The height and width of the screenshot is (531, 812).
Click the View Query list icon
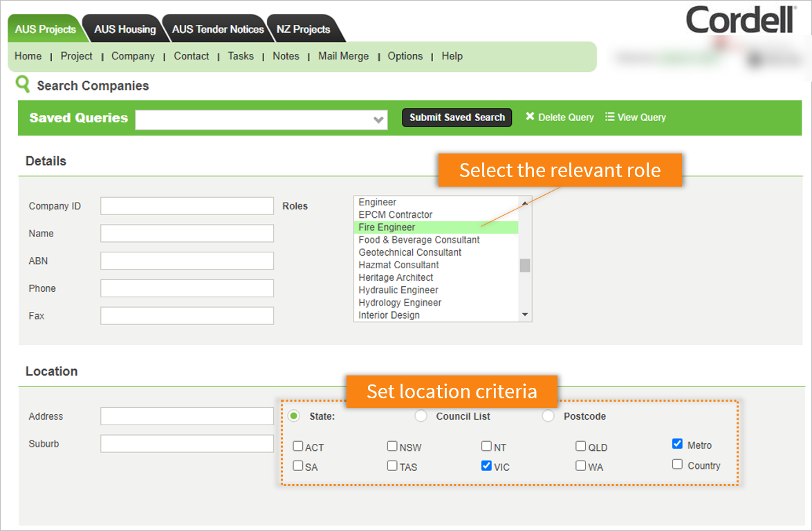click(x=610, y=116)
